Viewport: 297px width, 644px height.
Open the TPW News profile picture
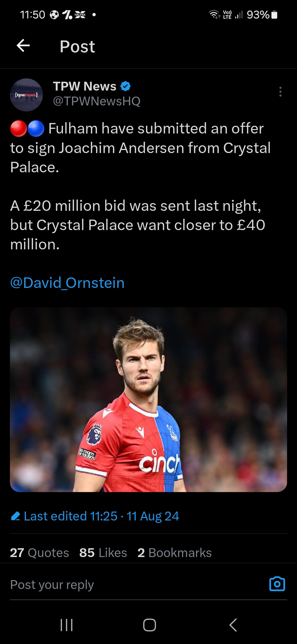[x=26, y=95]
